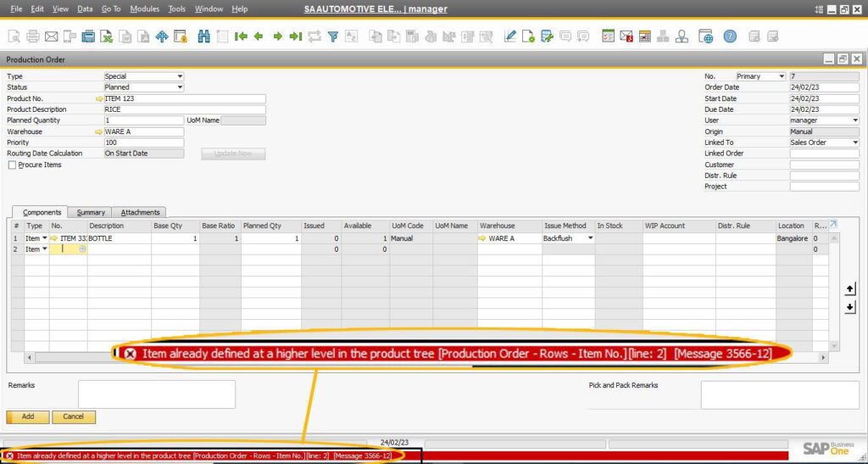Open Linked To dropdown showing Sales Order
This screenshot has width=868, height=464.
(855, 143)
